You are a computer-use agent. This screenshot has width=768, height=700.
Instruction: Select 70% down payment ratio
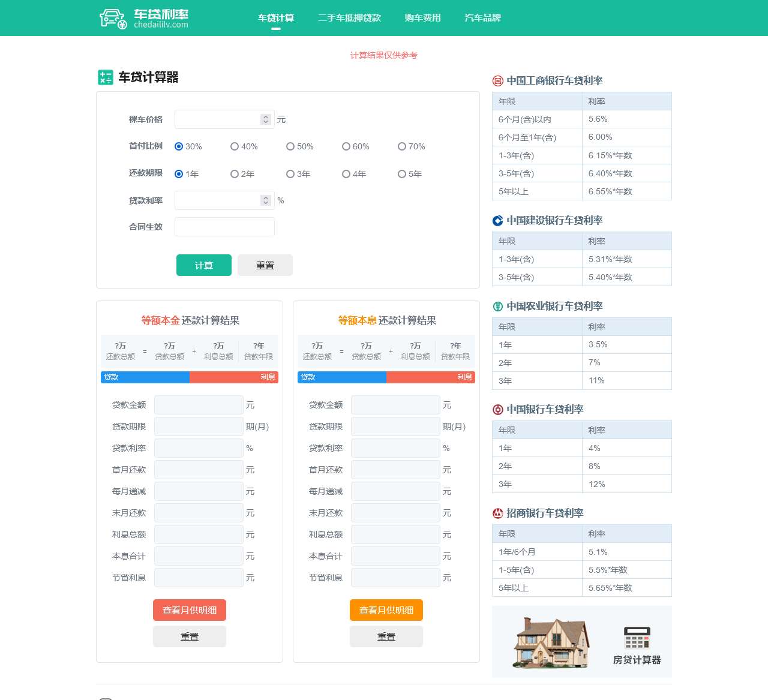(402, 146)
